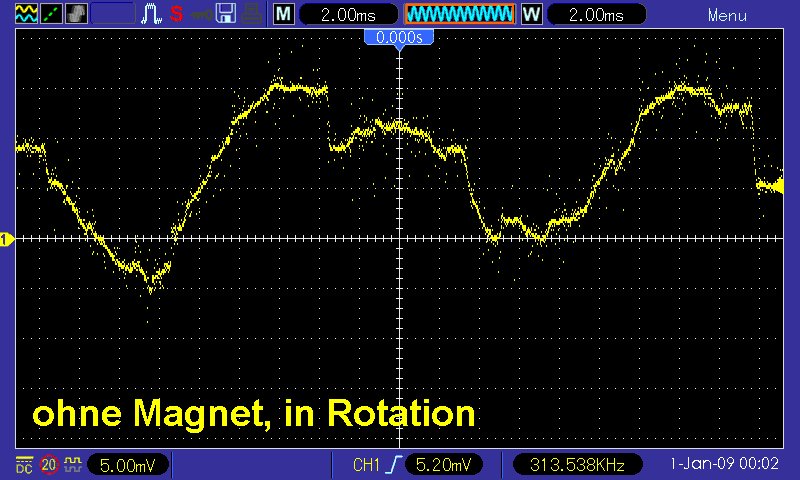Viewport: 800px width, 480px height.
Task: Toggle the DC coupling indicator
Action: click(x=23, y=465)
